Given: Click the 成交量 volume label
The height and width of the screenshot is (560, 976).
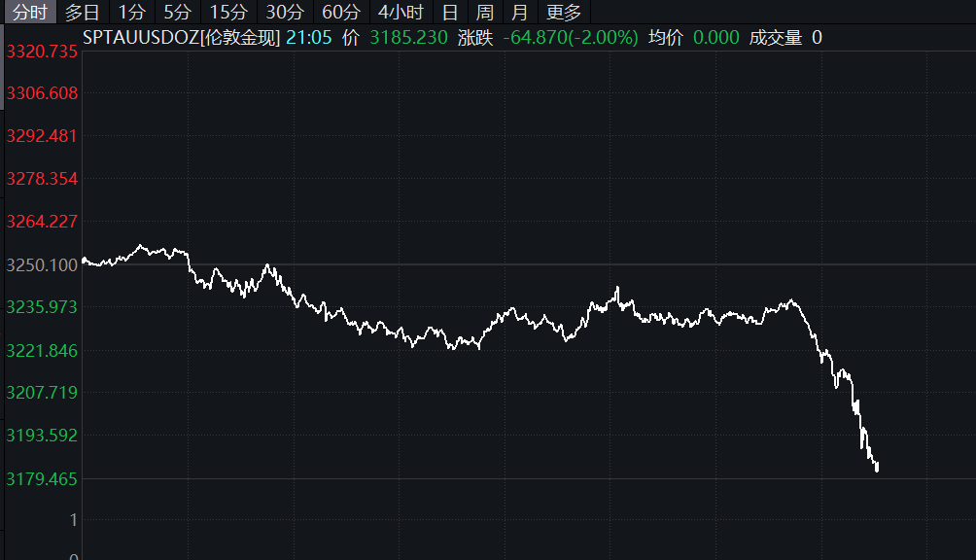Looking at the screenshot, I should (x=776, y=38).
